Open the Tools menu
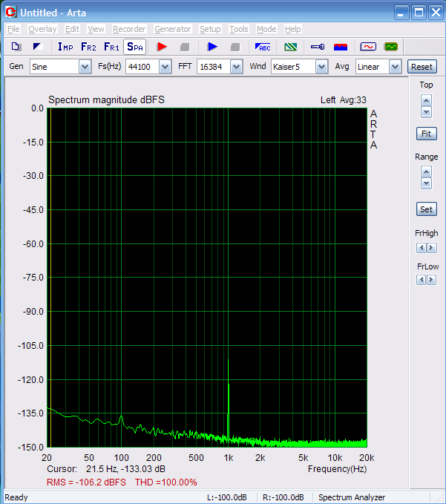 point(238,29)
